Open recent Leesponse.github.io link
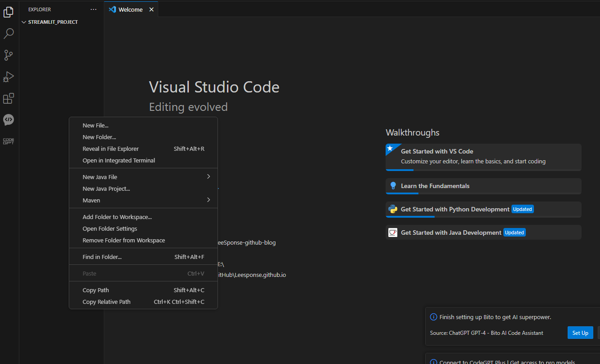Viewport: 600px width, 364px height. coord(252,275)
